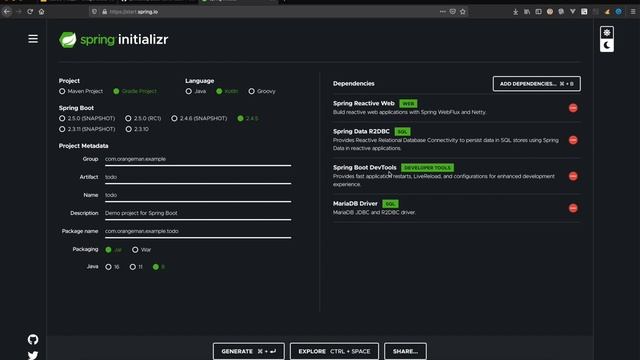This screenshot has height=360, width=640.
Task: Click the Spring Reactive Web title
Action: (x=364, y=103)
